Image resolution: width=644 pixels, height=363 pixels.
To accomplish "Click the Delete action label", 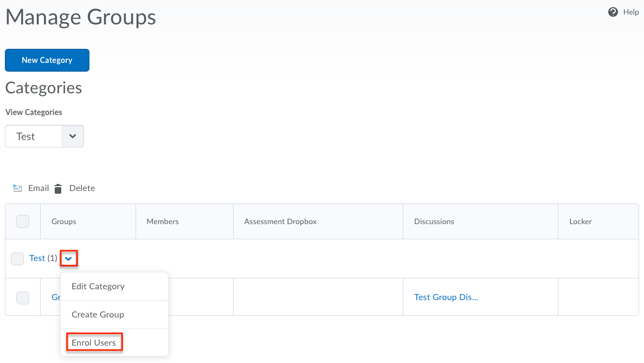I will pos(82,188).
